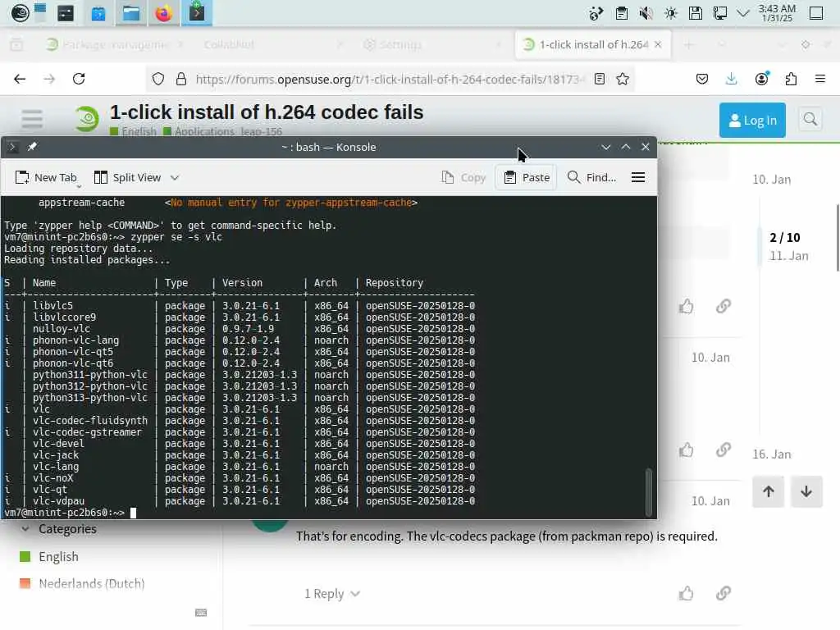840x630 pixels.
Task: Toggle reader view in address bar
Action: pyautogui.click(x=600, y=80)
